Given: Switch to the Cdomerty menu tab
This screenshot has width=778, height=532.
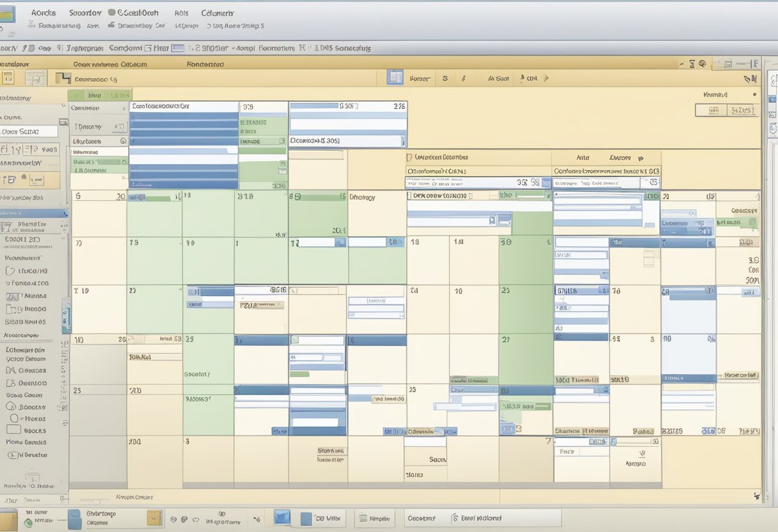Looking at the screenshot, I should (x=218, y=13).
